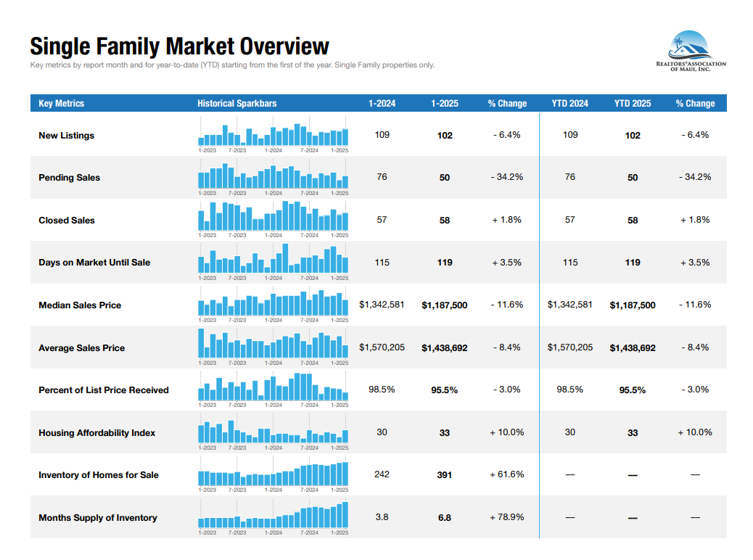
Task: Select the Housing Affordability Index row label
Action: point(97,433)
